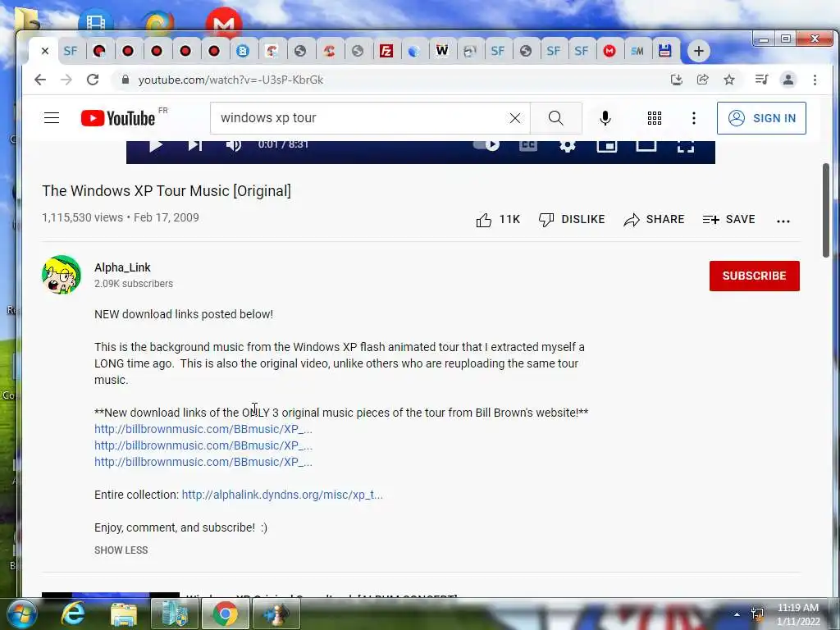Screen dimensions: 840x630
Task: Switch to the blue B icon tab
Action: point(243,51)
